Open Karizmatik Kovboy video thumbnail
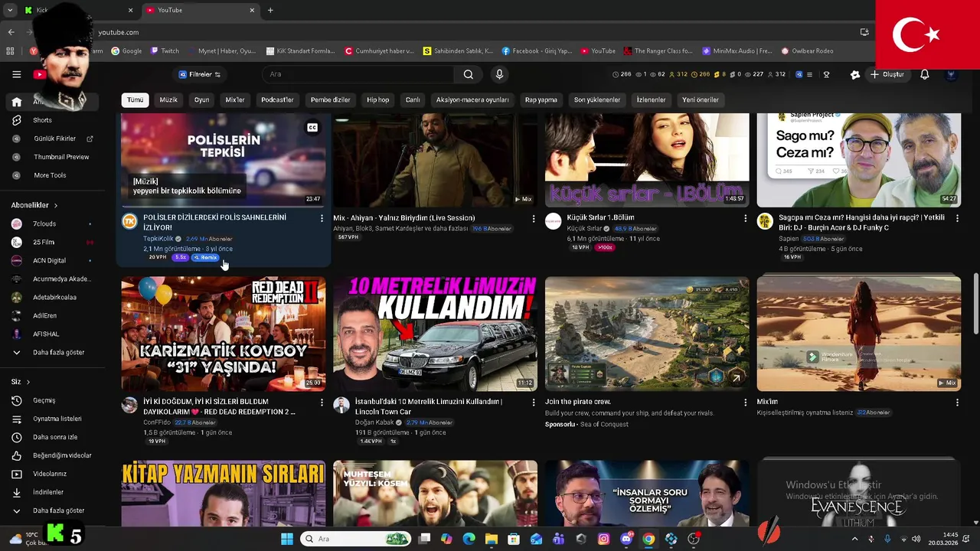 pyautogui.click(x=224, y=334)
